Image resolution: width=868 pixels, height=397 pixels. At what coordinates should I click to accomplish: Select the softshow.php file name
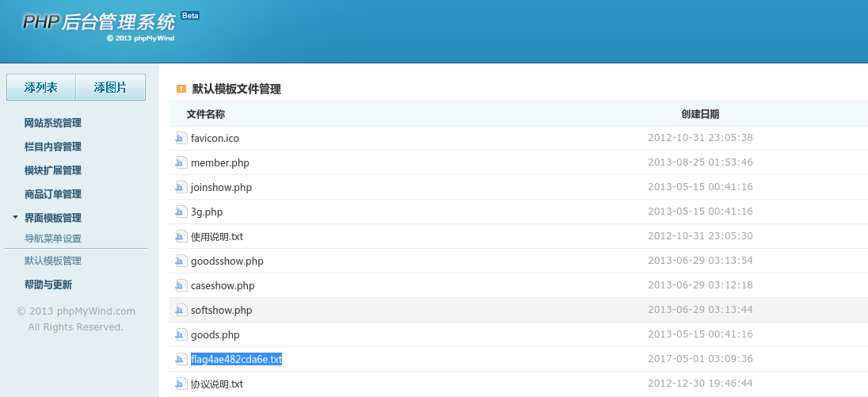pyautogui.click(x=222, y=310)
